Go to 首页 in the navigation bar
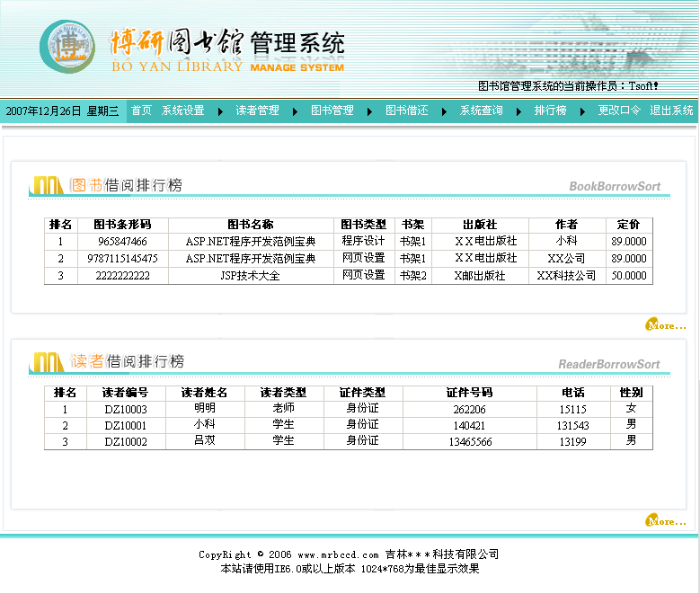This screenshot has height=594, width=700. [141, 111]
